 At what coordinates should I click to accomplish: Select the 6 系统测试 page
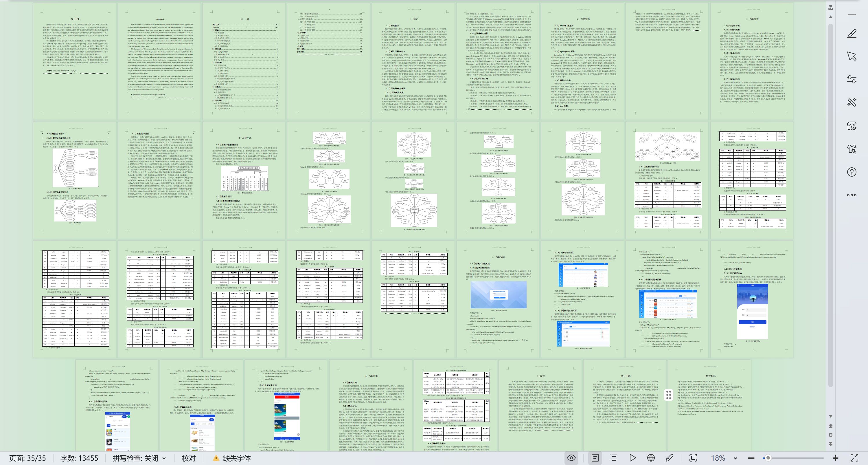tap(371, 405)
